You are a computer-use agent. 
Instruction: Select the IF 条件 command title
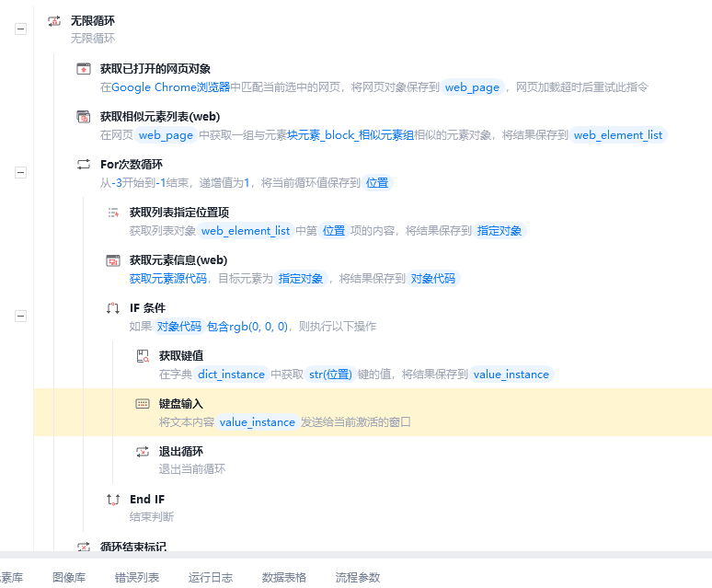click(147, 308)
